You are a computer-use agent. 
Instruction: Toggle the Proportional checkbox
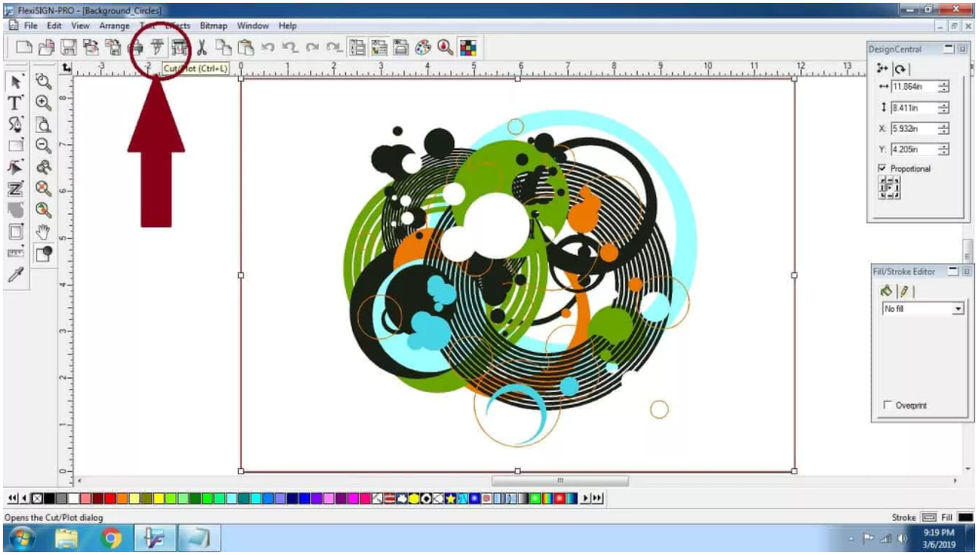coord(882,168)
